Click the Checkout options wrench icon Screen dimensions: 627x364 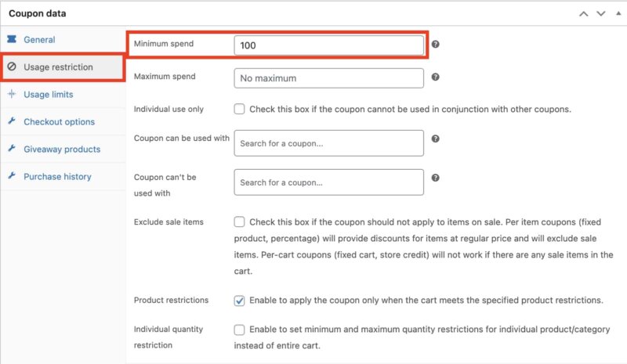click(x=12, y=122)
